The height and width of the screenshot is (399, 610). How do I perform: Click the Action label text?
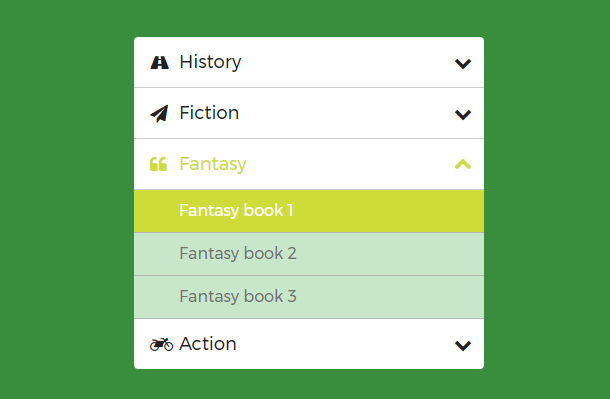208,344
